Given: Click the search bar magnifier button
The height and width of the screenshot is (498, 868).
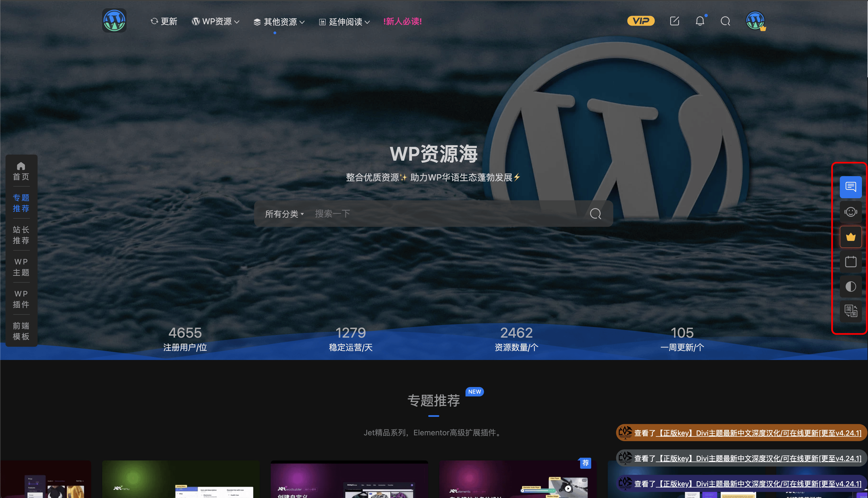Looking at the screenshot, I should (596, 214).
